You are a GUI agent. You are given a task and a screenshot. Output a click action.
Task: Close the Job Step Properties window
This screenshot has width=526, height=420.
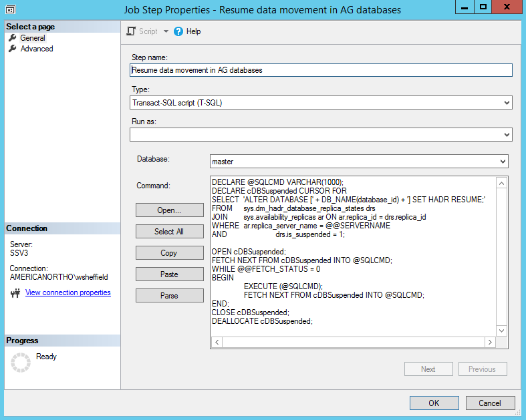pyautogui.click(x=507, y=7)
